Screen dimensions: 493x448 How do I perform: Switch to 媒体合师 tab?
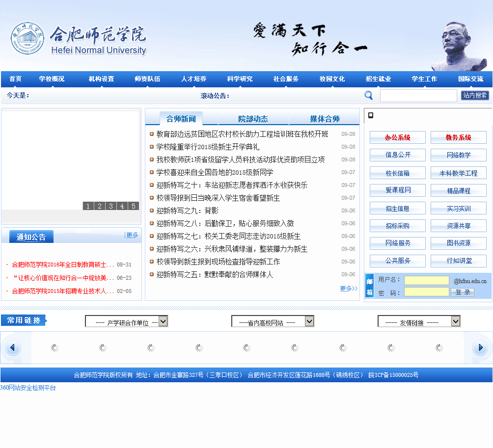coord(325,119)
